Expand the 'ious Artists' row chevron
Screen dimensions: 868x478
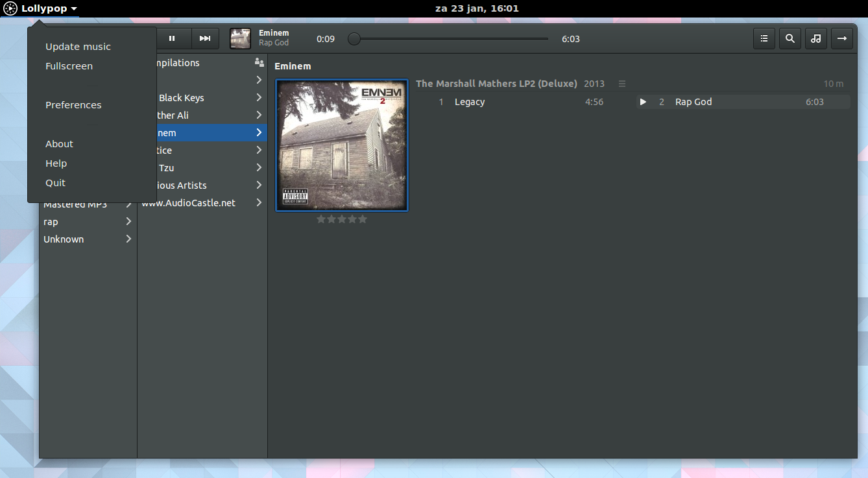click(x=259, y=185)
